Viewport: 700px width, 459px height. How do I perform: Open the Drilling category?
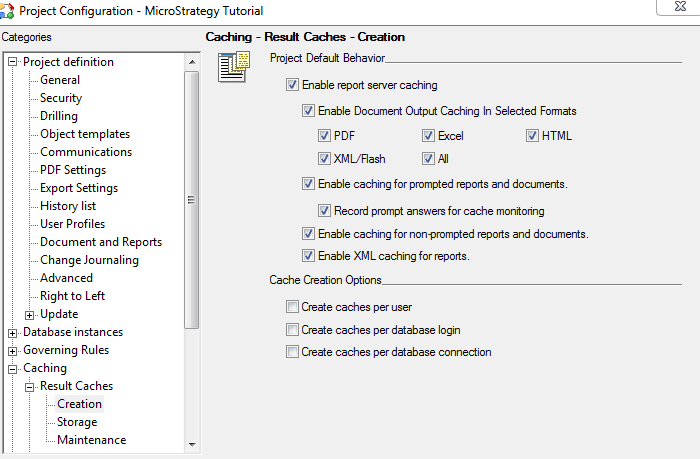(59, 116)
